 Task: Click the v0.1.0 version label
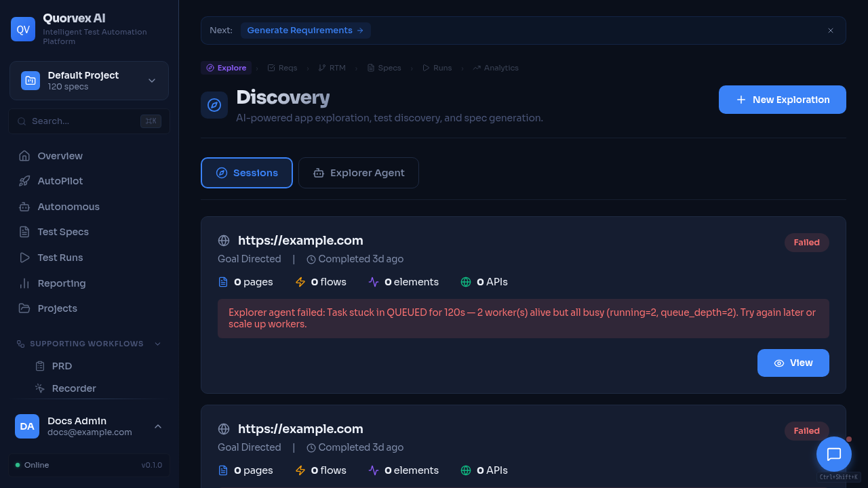152,465
